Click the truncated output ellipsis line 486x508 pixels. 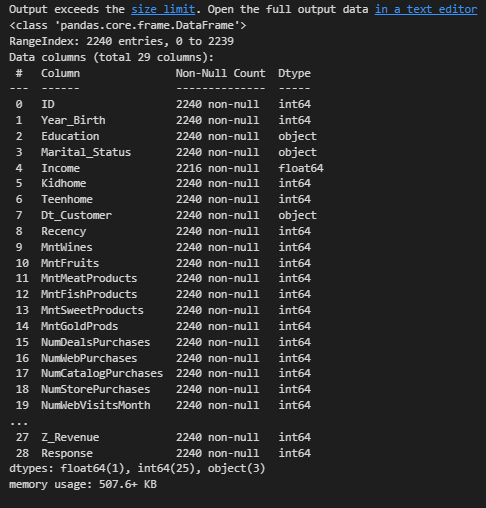[x=19, y=423]
